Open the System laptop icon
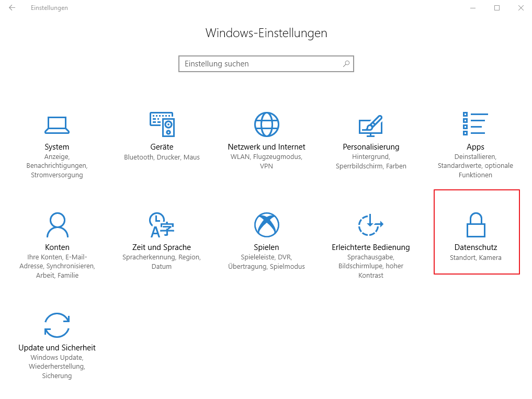This screenshot has width=532, height=399. point(57,125)
